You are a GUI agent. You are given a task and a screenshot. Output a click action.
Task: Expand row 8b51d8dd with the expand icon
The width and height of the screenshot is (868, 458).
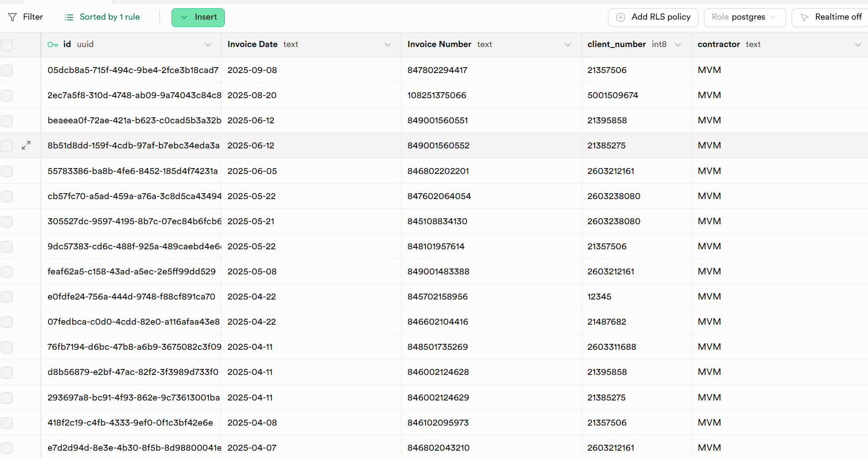(26, 146)
